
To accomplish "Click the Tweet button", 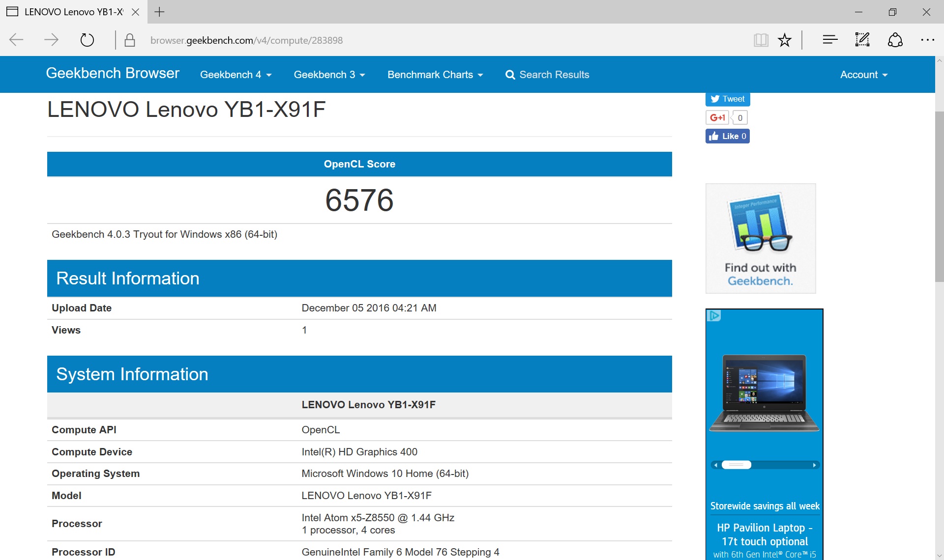I will pos(727,99).
